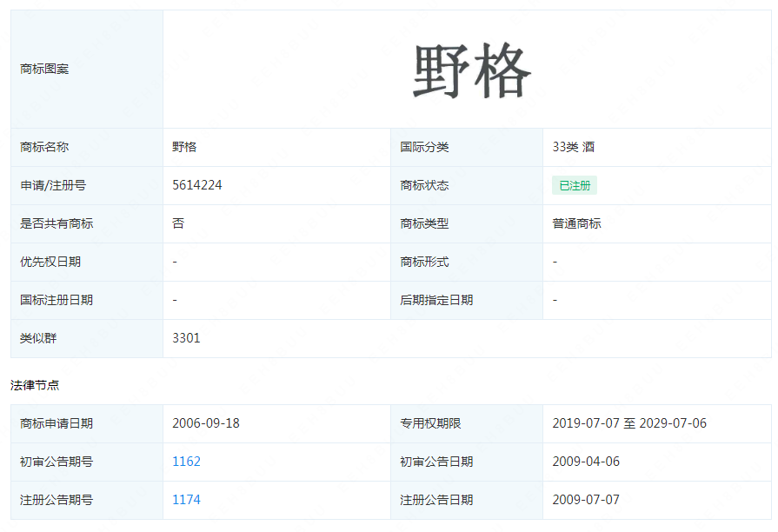Click the 后期指定日期 label
The height and width of the screenshot is (532, 778).
(436, 300)
